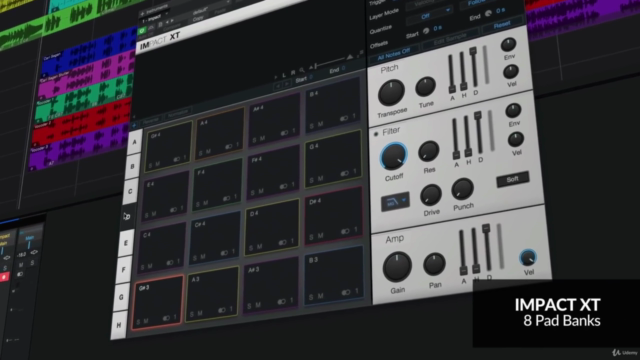Click the blue plus icon left of Reverse
The image size is (640, 360).
(x=134, y=124)
